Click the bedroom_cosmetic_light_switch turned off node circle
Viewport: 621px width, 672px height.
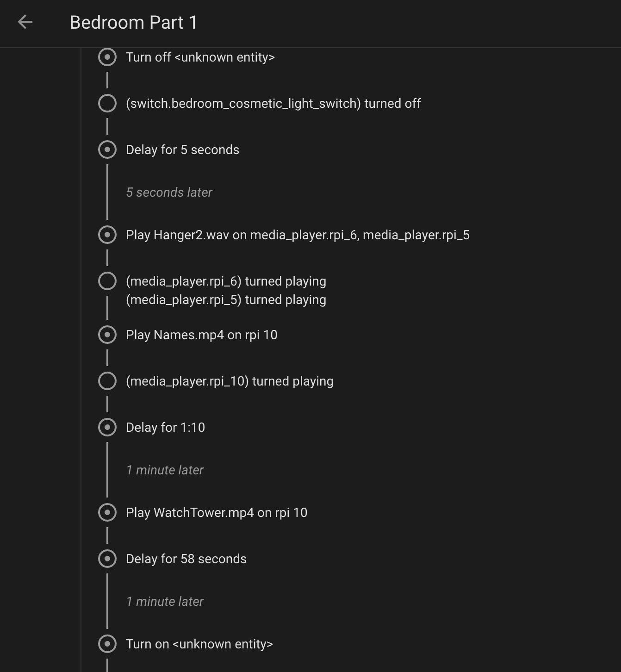[107, 103]
